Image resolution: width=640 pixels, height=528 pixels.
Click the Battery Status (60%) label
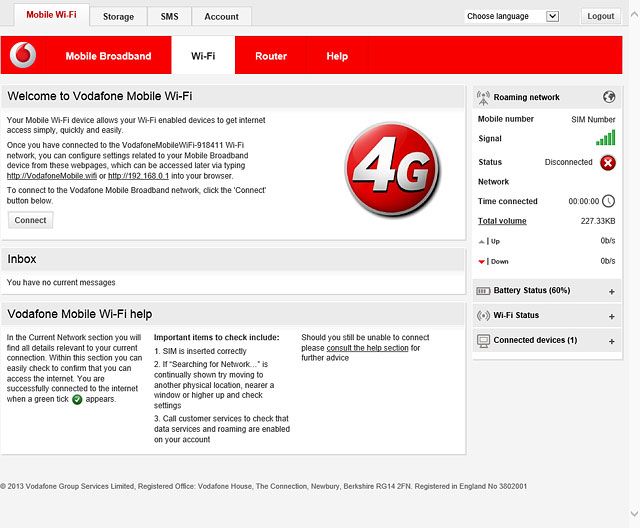point(532,291)
